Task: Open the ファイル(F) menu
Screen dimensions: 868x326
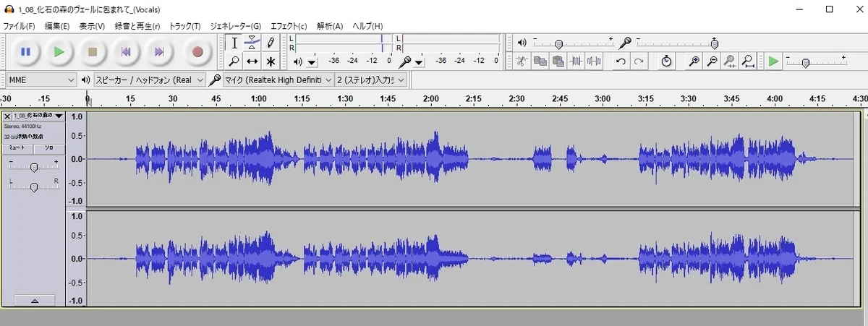Action: point(19,26)
